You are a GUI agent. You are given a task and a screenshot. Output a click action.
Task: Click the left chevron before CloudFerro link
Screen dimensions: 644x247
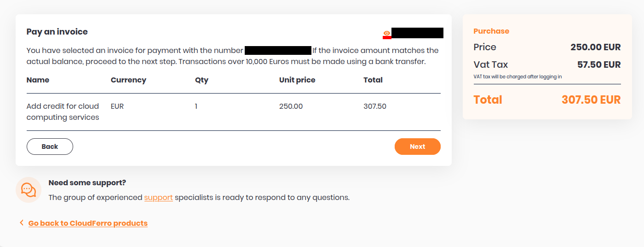(21, 223)
